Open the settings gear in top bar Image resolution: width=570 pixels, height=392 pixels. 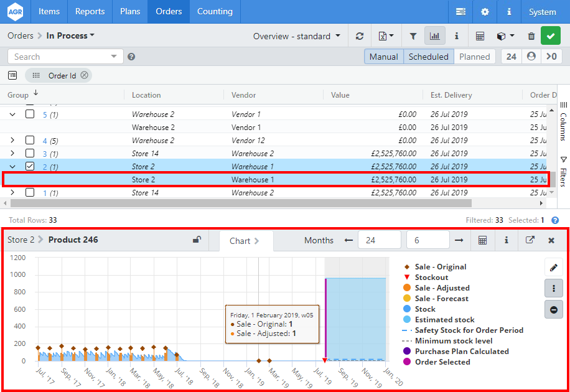[485, 12]
